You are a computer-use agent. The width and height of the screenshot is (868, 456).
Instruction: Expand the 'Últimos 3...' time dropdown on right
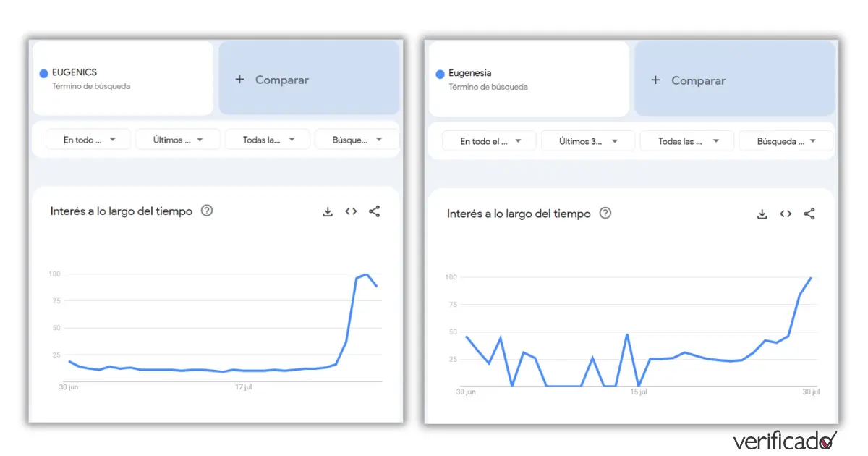(x=587, y=141)
